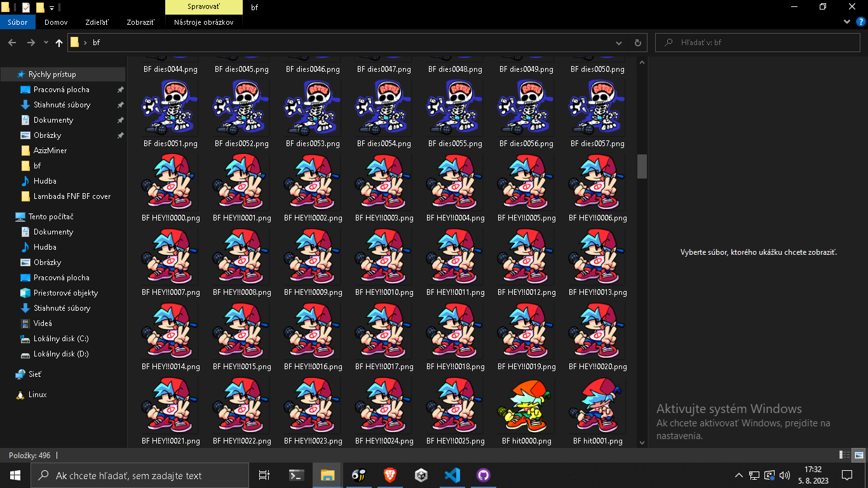Open the notification center icon
Image resolution: width=868 pixels, height=488 pixels.
847,475
